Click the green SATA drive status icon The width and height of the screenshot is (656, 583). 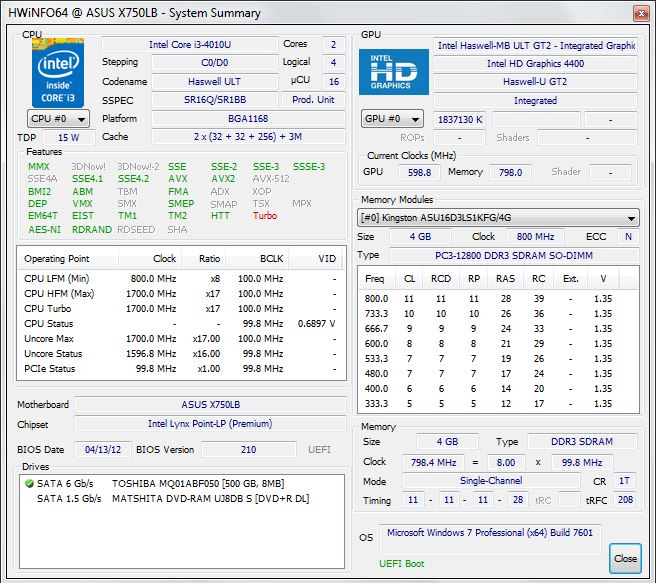coord(29,483)
